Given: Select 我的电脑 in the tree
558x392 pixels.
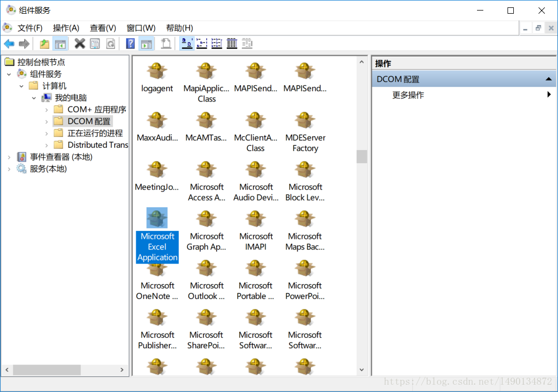Looking at the screenshot, I should 64,97.
